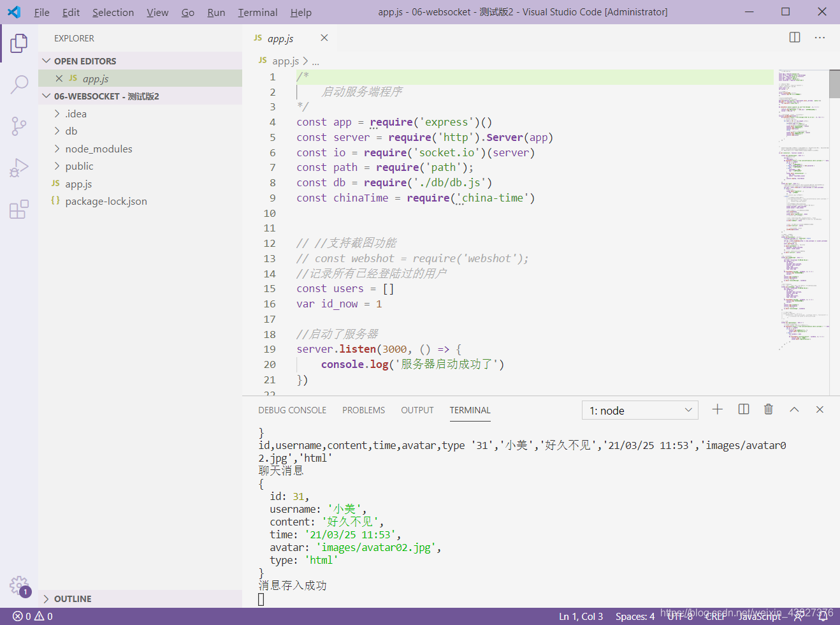Open the Run and Debug view
Screen dimensions: 840x625
click(x=19, y=168)
